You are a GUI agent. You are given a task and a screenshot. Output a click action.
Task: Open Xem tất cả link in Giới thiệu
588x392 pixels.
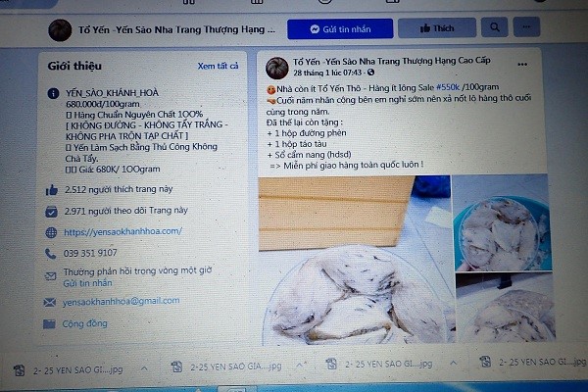click(x=218, y=66)
